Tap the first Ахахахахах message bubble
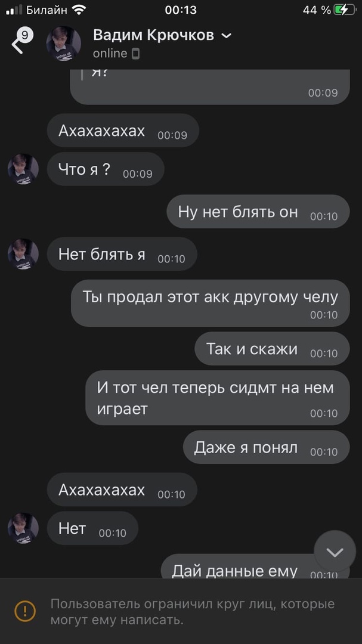 123,131
